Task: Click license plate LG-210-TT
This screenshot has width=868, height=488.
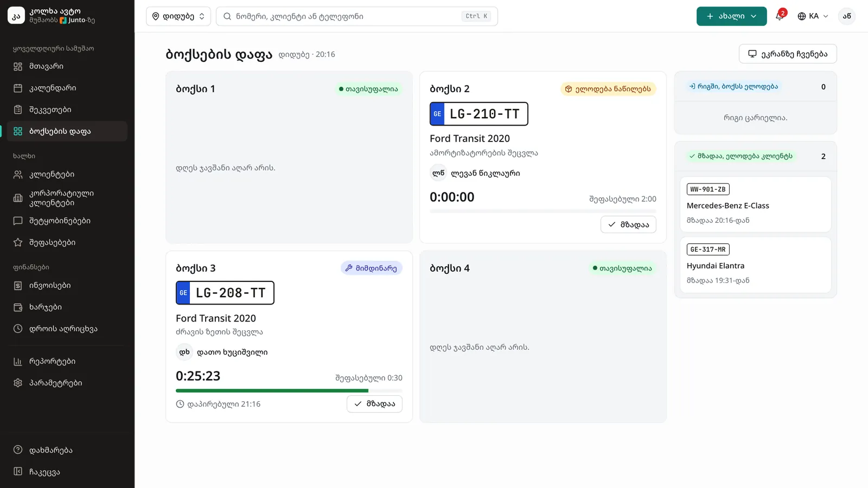Action: (x=479, y=114)
